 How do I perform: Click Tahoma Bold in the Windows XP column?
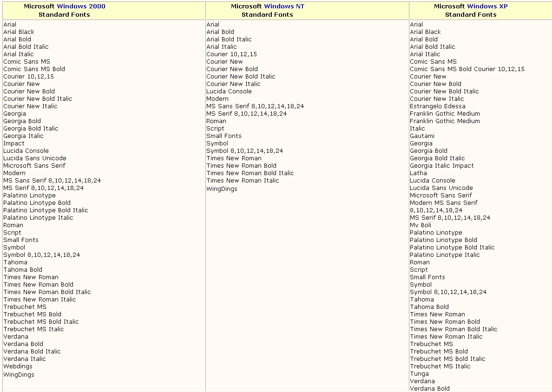(429, 307)
